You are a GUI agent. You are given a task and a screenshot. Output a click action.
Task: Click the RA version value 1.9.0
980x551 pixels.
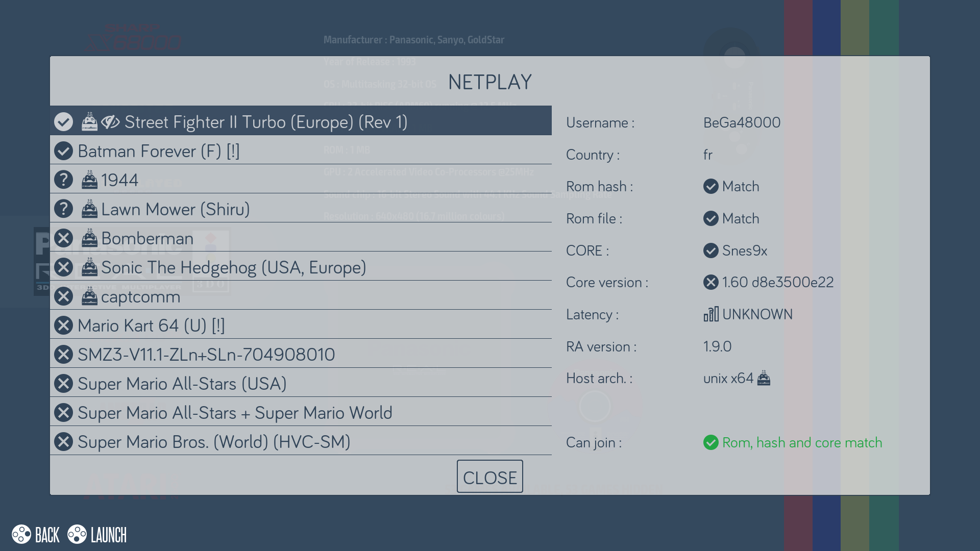(x=717, y=347)
